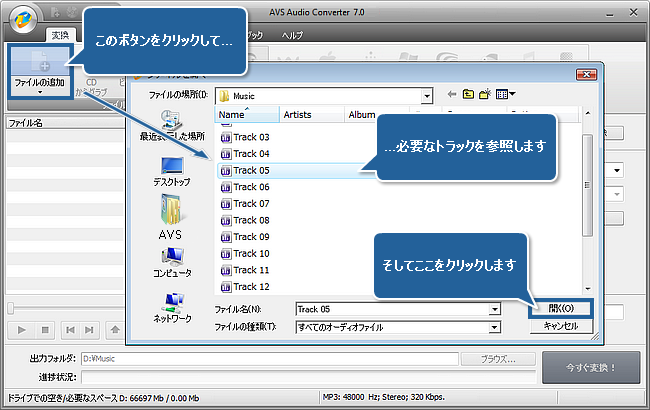
Task: Expand the ファイルの場所 Music dropdown
Action: point(427,96)
